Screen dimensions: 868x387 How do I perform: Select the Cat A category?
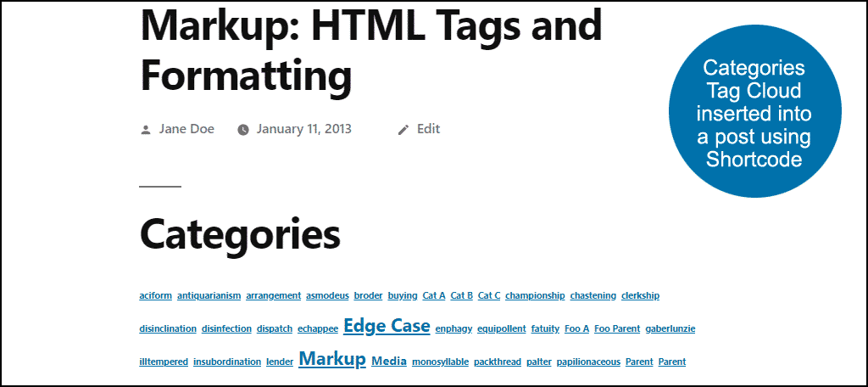click(434, 295)
